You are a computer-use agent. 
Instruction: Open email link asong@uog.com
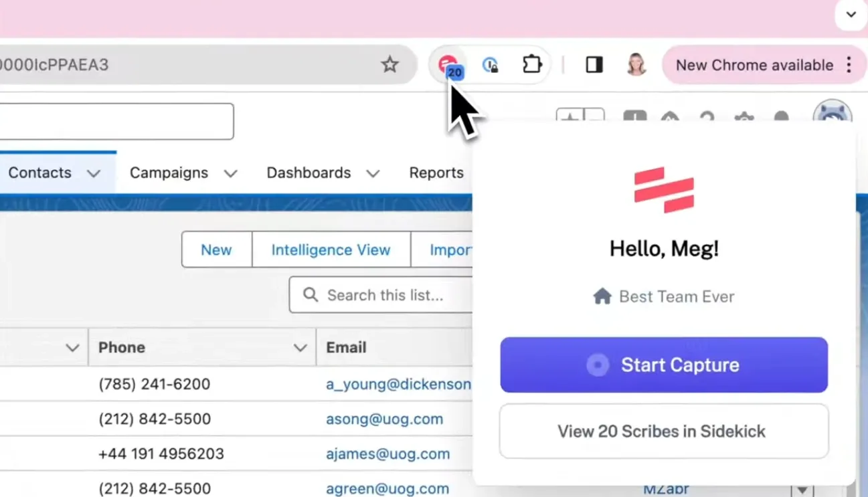click(x=384, y=419)
